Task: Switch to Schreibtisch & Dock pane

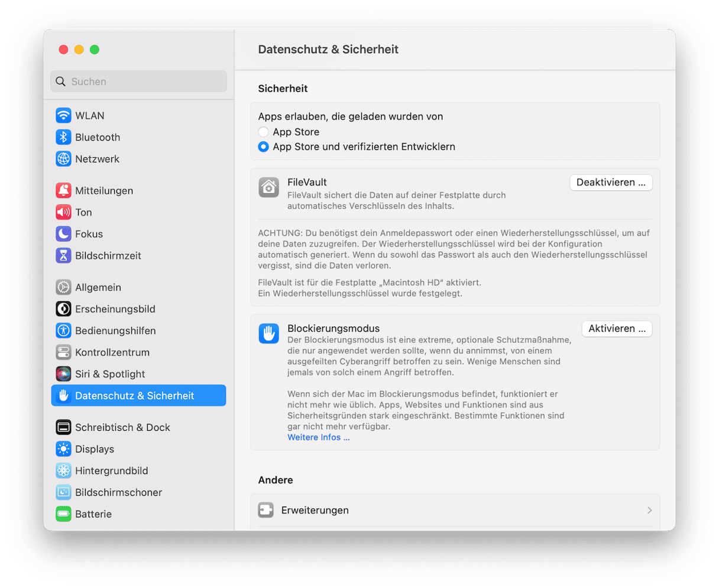Action: point(122,427)
